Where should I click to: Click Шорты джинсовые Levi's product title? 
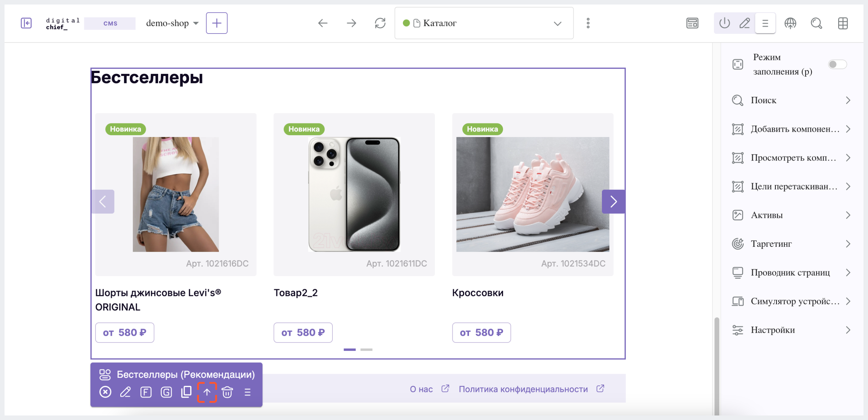[x=158, y=300]
